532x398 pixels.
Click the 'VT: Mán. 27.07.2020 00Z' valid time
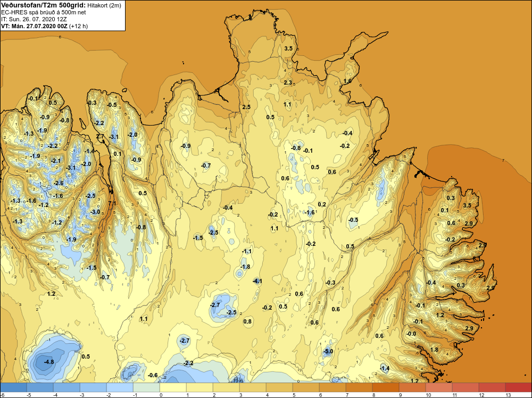[34, 26]
